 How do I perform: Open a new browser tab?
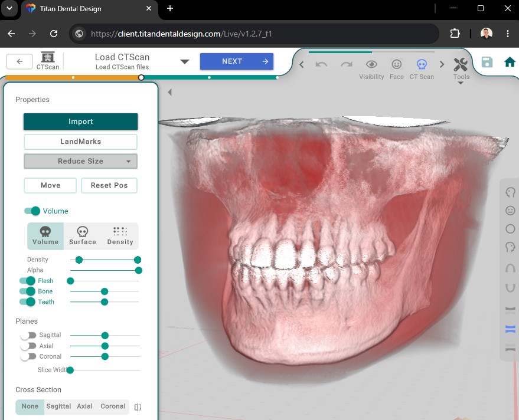[x=170, y=8]
